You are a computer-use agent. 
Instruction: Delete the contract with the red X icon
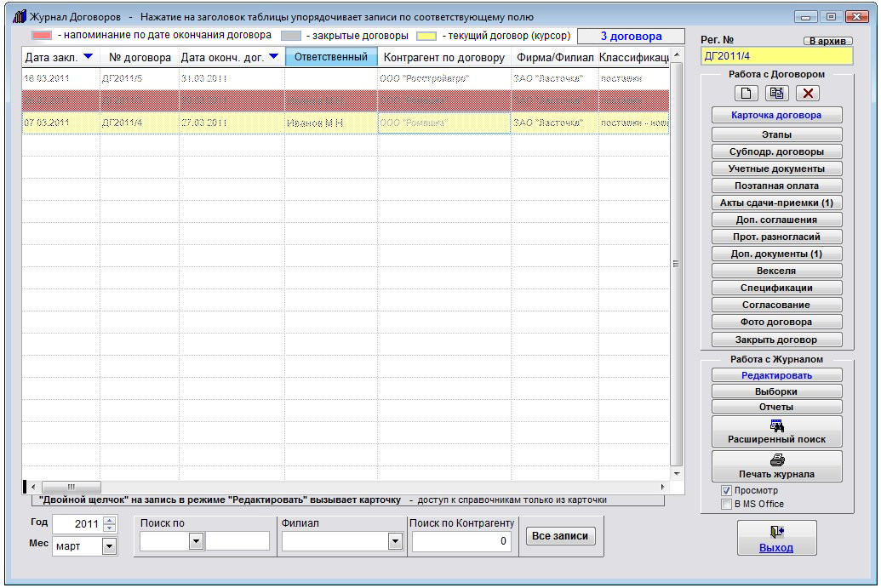click(x=808, y=94)
